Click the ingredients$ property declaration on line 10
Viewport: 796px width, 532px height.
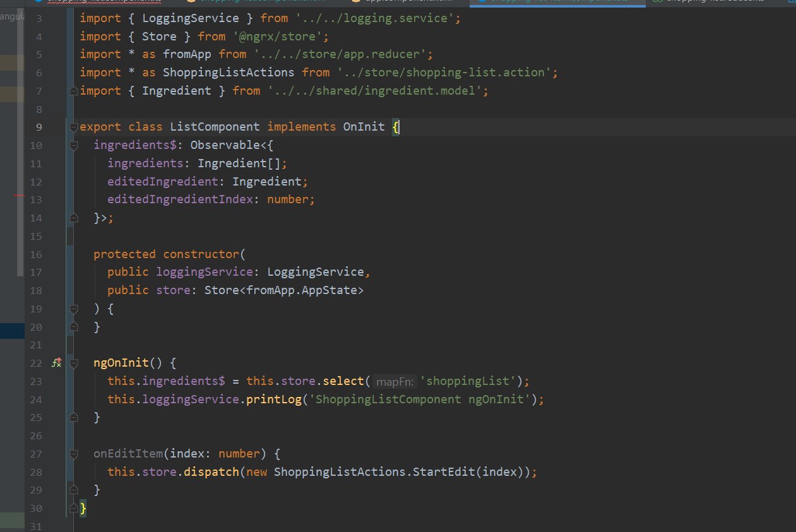point(135,145)
